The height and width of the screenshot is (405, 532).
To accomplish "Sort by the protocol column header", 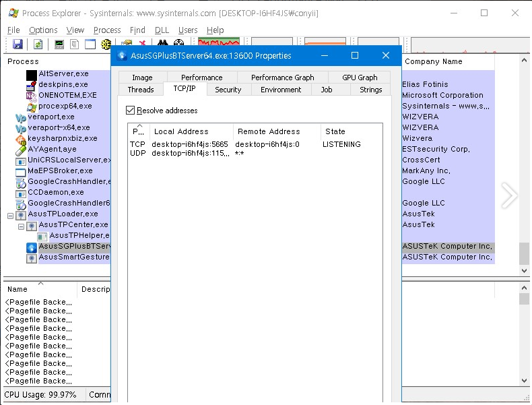I will tap(139, 131).
